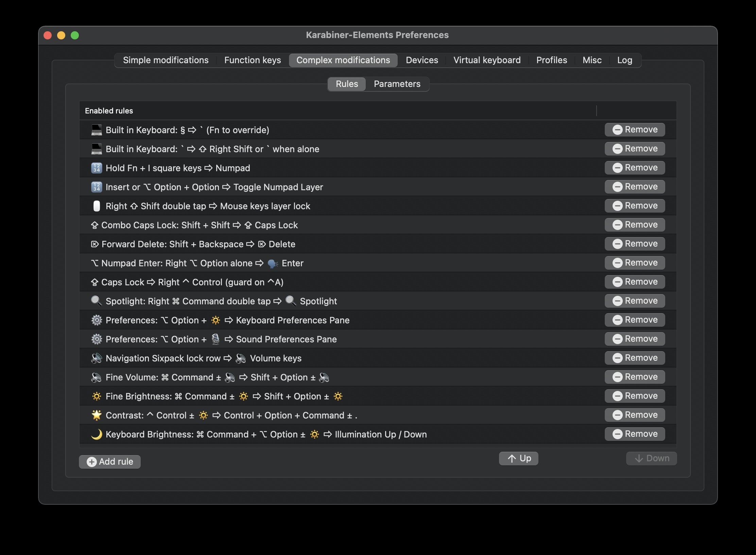Click the Karabiner-Elements Preferences window title
The width and height of the screenshot is (756, 555).
(377, 35)
